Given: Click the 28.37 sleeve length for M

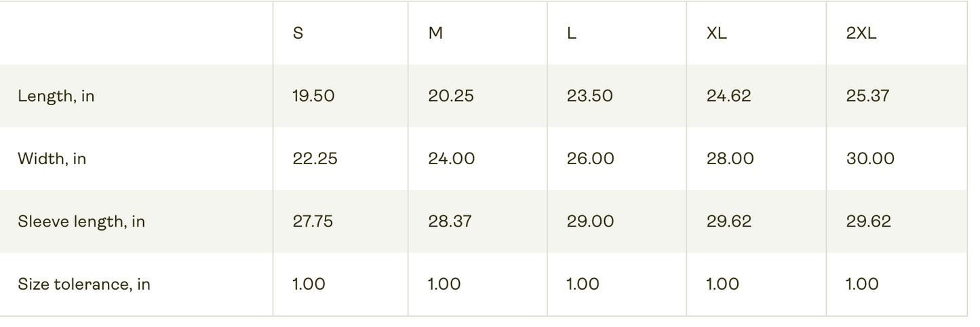Looking at the screenshot, I should [x=450, y=222].
